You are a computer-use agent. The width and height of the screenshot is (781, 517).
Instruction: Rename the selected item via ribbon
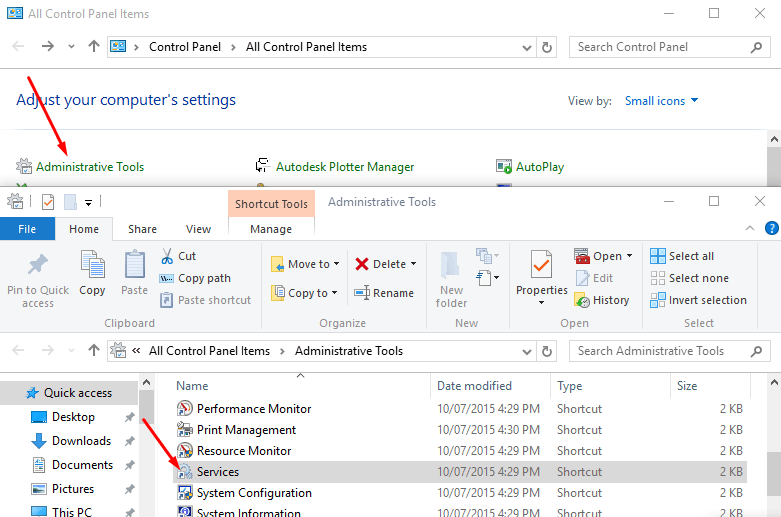click(x=384, y=293)
